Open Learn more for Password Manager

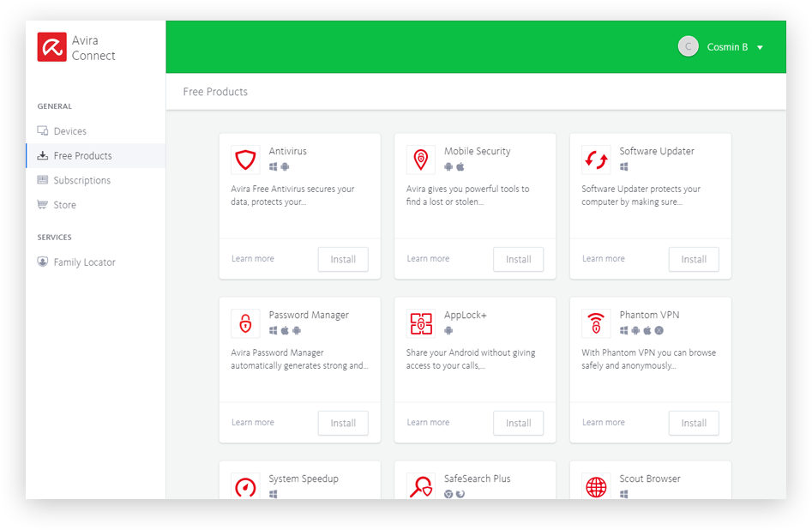point(253,422)
